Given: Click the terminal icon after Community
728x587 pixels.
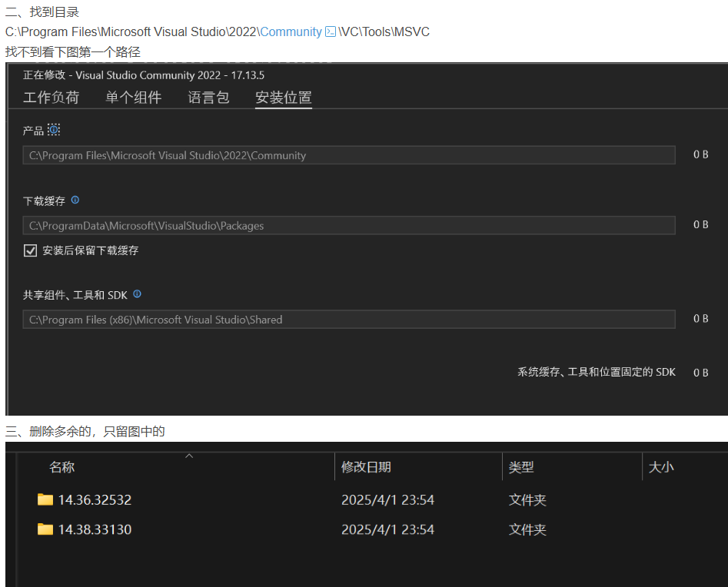Looking at the screenshot, I should [x=330, y=32].
